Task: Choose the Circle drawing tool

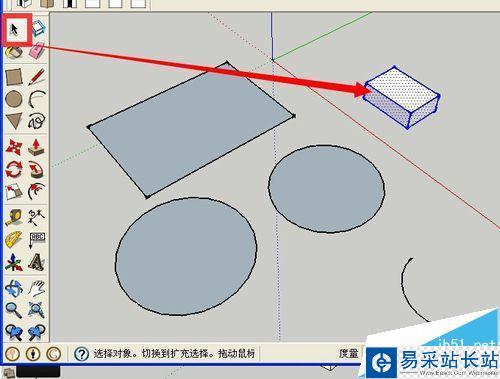Action: point(14,99)
